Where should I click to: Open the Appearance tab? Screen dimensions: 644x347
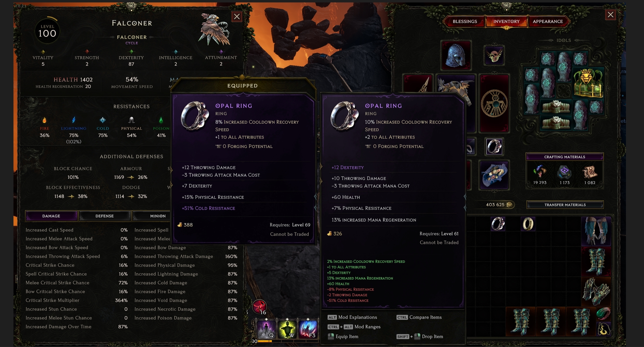click(x=548, y=22)
